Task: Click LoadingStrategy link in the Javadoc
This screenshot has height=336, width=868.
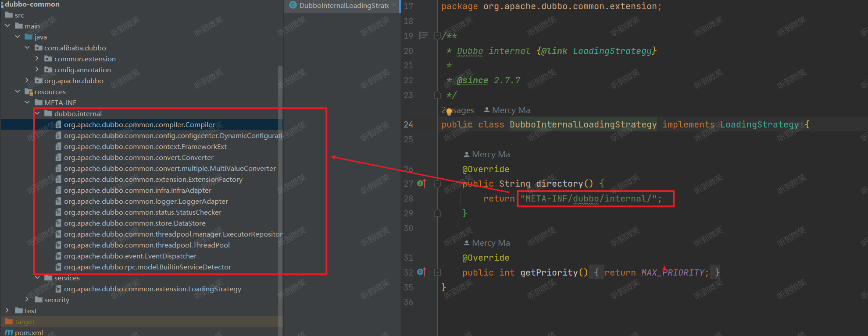Action: pos(612,51)
